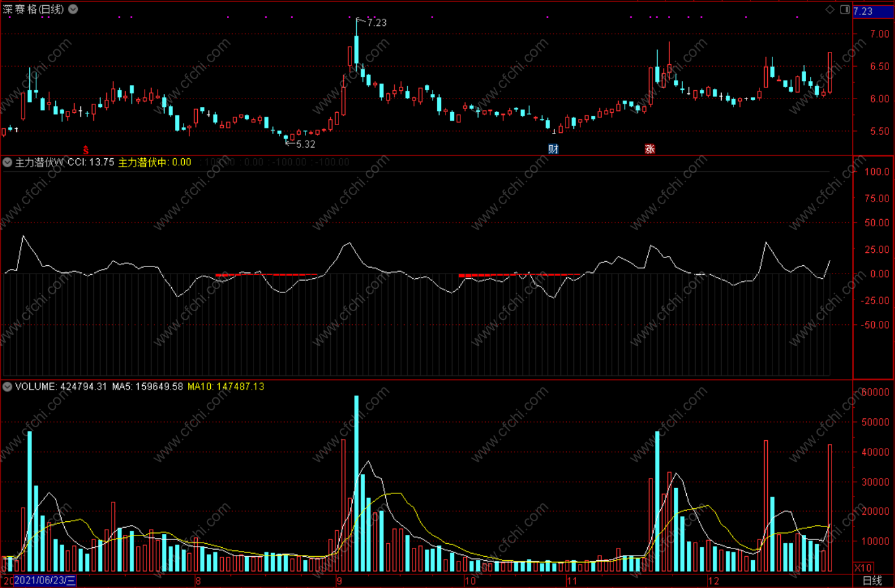
Task: Click the highlighted 7.23 price box
Action: pyautogui.click(x=872, y=11)
